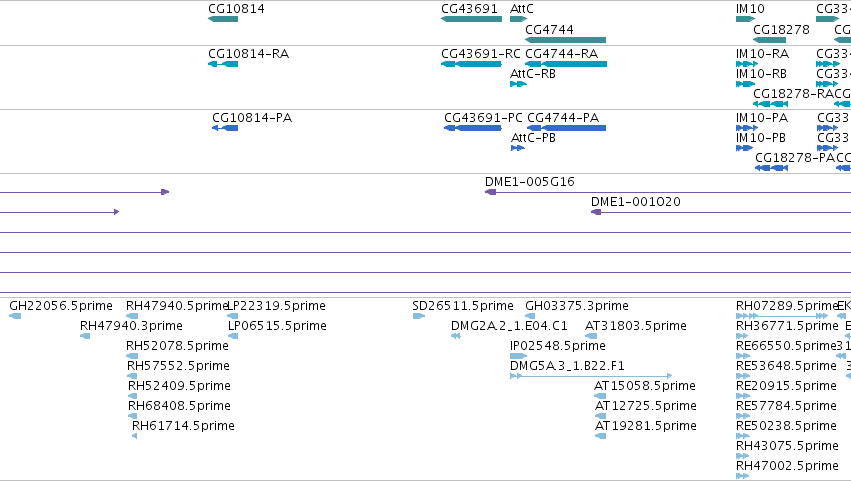
Task: Select the CG4744 gene bar
Action: point(566,40)
